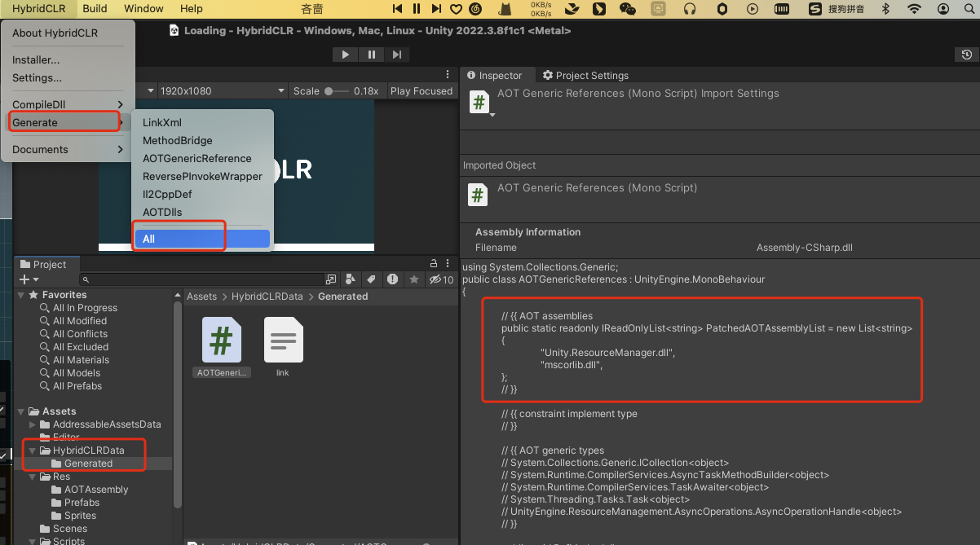Switch to the Inspector tab
The height and width of the screenshot is (545, 980).
coord(495,75)
